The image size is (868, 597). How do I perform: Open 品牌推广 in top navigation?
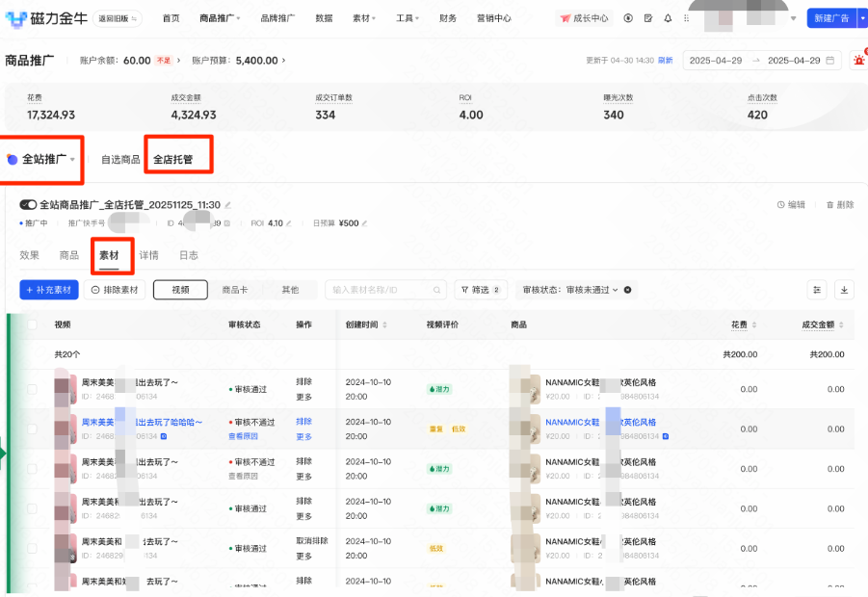[x=277, y=18]
